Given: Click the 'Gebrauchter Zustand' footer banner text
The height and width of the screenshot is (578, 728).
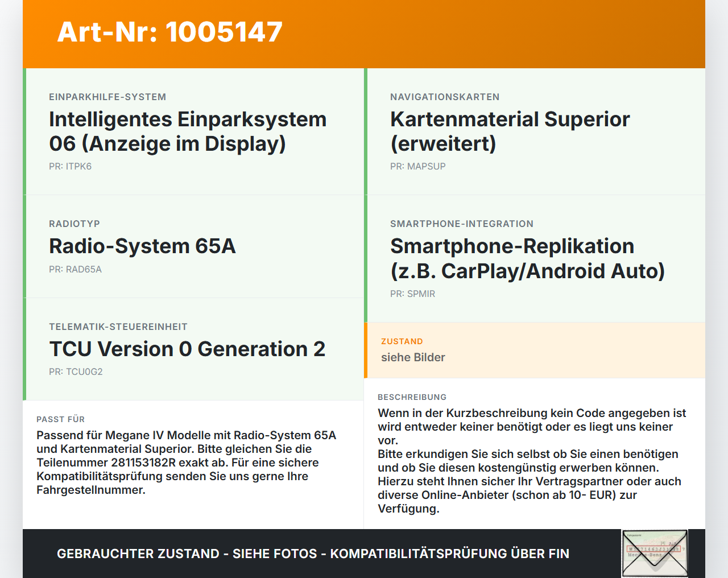Looking at the screenshot, I should point(313,554).
